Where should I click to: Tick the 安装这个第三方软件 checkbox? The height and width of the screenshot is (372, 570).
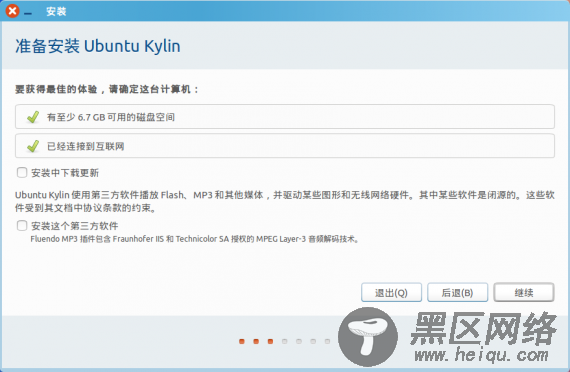click(x=22, y=225)
